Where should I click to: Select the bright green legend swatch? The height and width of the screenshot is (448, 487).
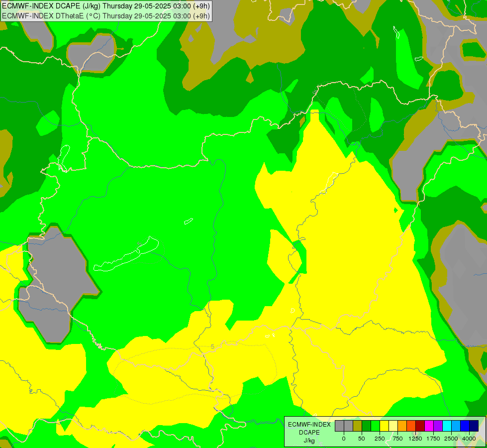[375, 426]
